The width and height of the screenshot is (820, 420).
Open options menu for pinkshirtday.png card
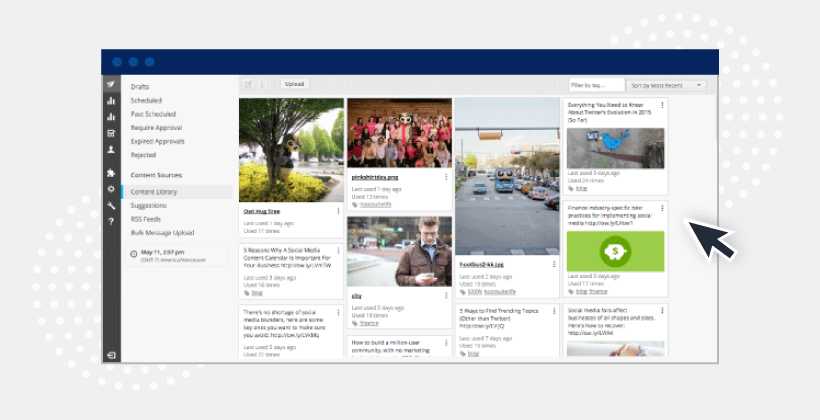click(x=446, y=176)
